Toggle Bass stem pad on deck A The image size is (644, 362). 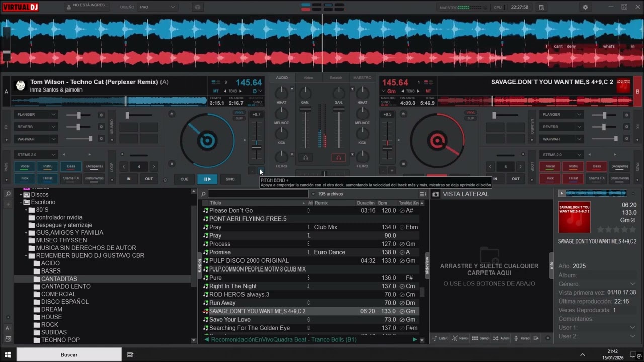71,166
